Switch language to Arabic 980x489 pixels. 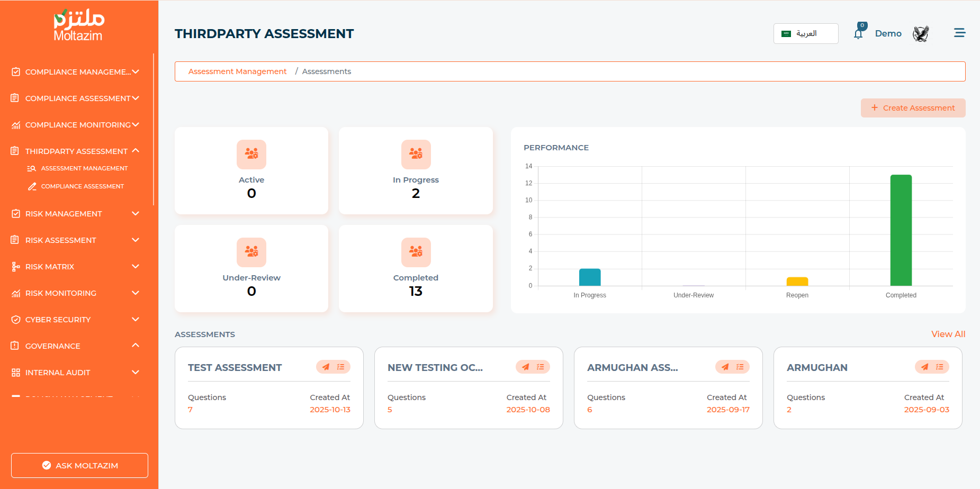805,33
